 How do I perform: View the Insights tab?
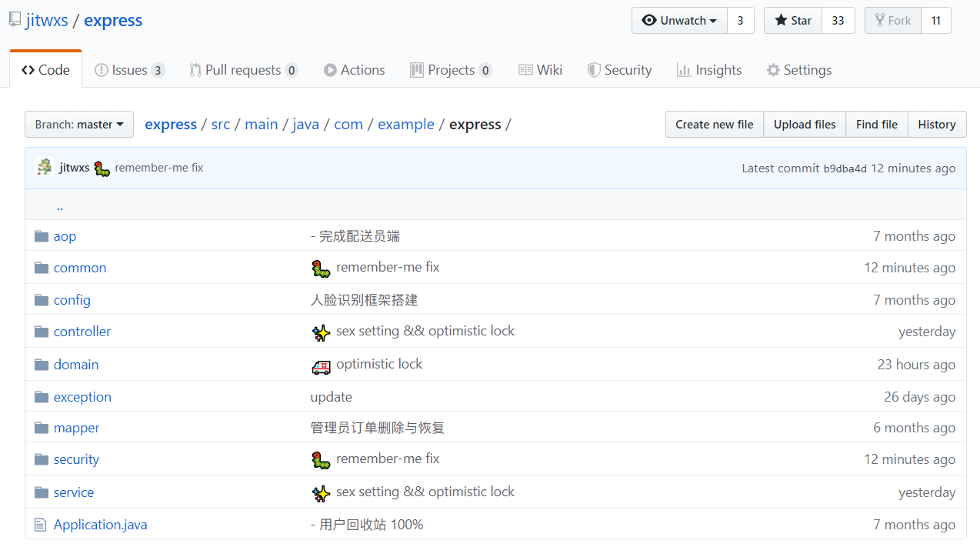tap(709, 70)
